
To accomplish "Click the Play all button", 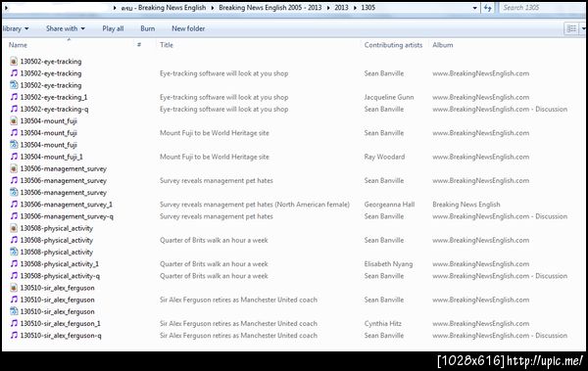I will (113, 28).
